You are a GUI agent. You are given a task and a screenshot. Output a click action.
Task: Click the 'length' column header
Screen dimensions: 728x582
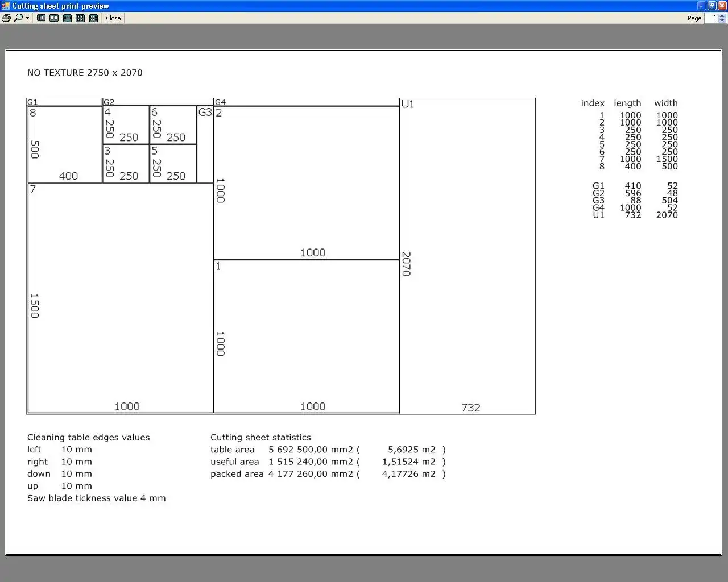627,103
